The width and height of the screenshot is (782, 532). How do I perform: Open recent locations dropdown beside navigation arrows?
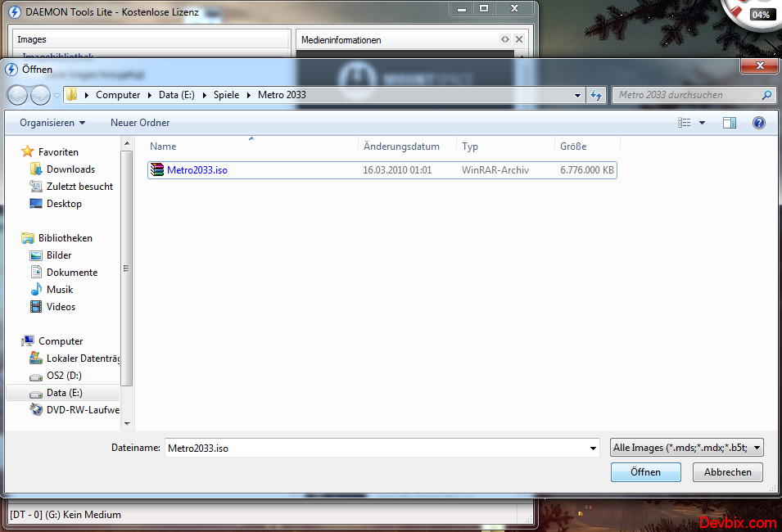57,95
